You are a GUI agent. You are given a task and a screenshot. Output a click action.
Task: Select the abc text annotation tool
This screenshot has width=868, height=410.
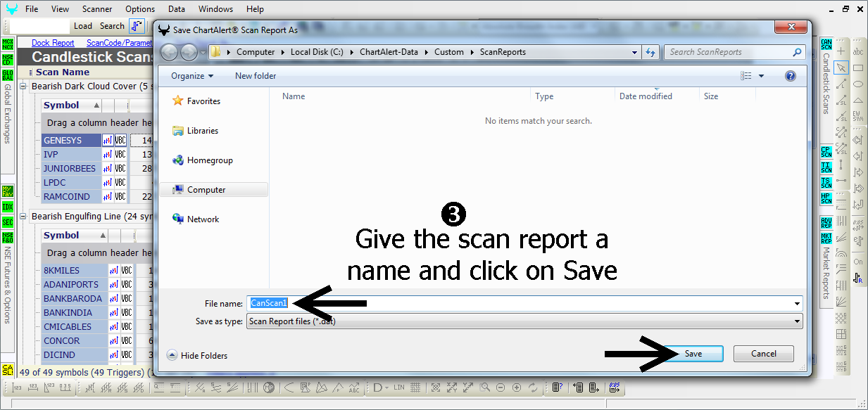click(858, 51)
